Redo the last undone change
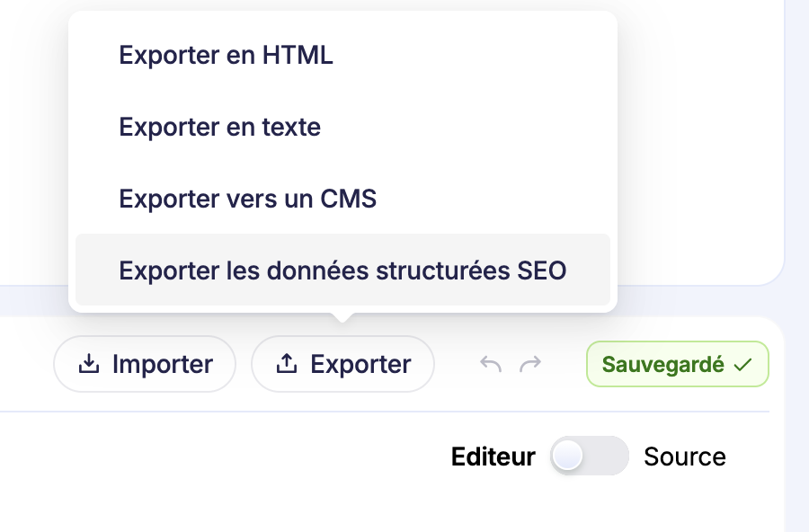809x532 pixels. 531,364
